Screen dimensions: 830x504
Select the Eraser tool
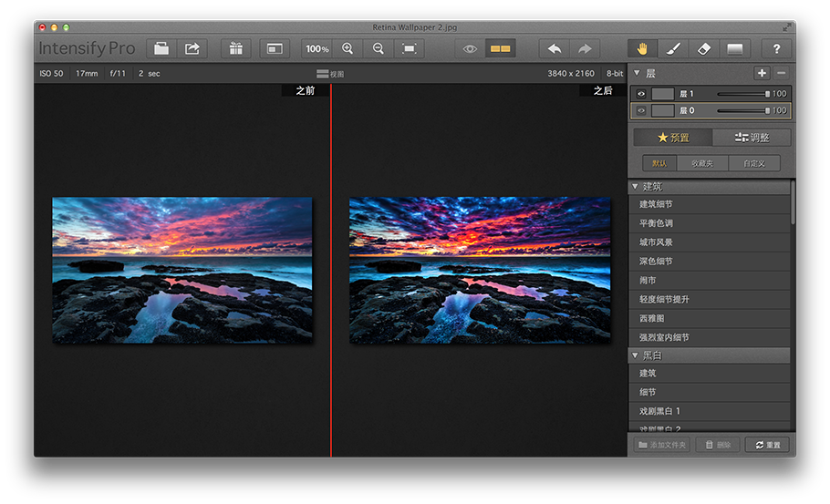click(703, 48)
